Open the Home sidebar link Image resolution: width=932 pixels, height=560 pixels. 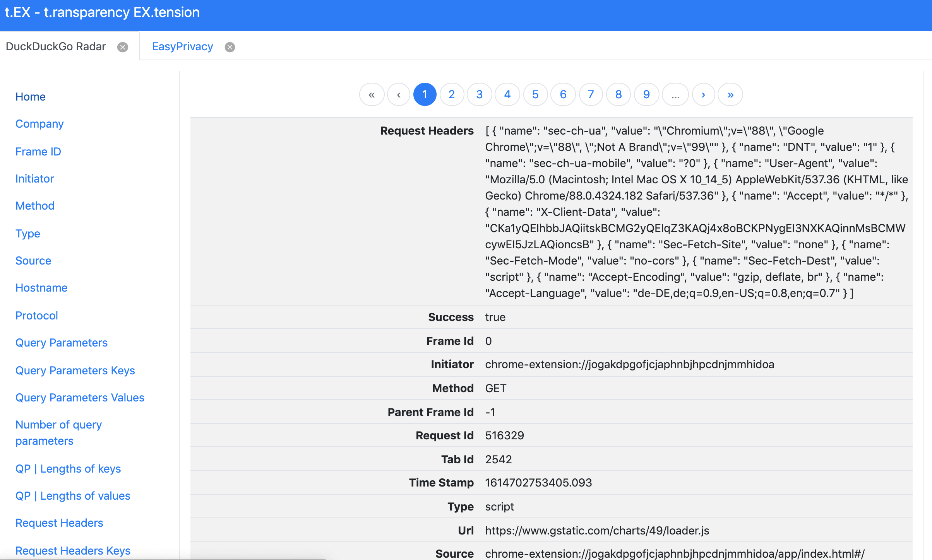(31, 97)
